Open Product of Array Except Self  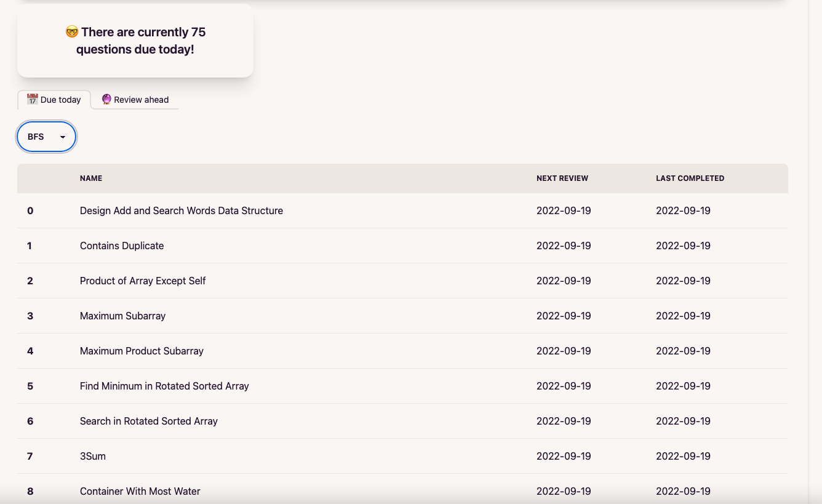[x=143, y=281]
